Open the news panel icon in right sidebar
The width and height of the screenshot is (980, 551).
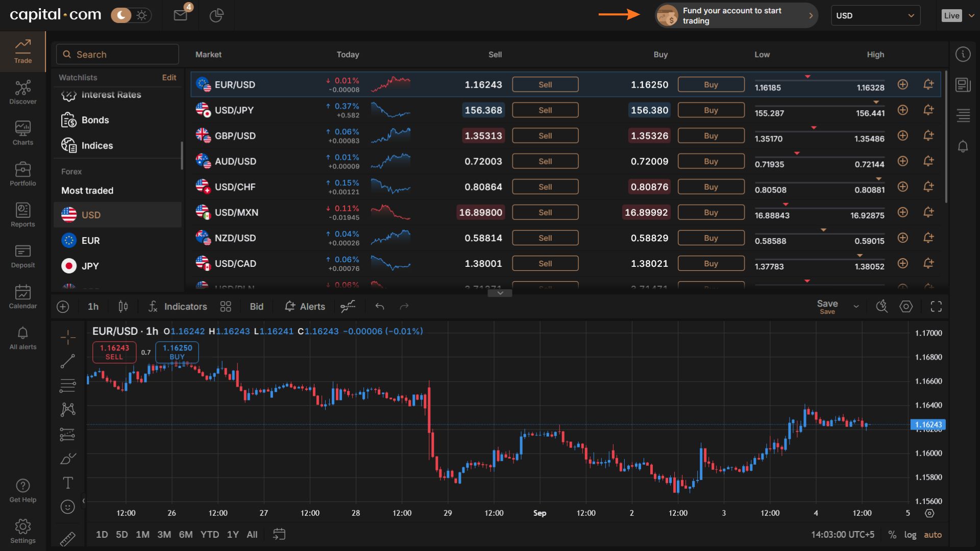click(x=963, y=85)
